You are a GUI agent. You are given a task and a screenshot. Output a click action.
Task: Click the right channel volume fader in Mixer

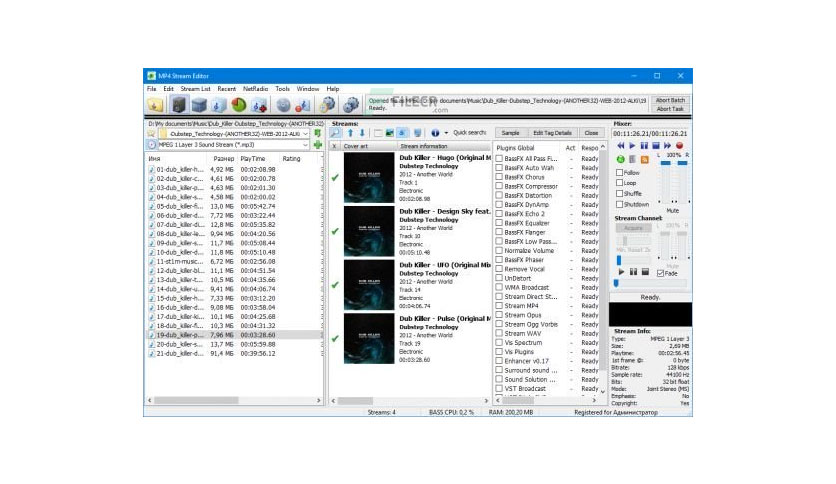tap(682, 163)
